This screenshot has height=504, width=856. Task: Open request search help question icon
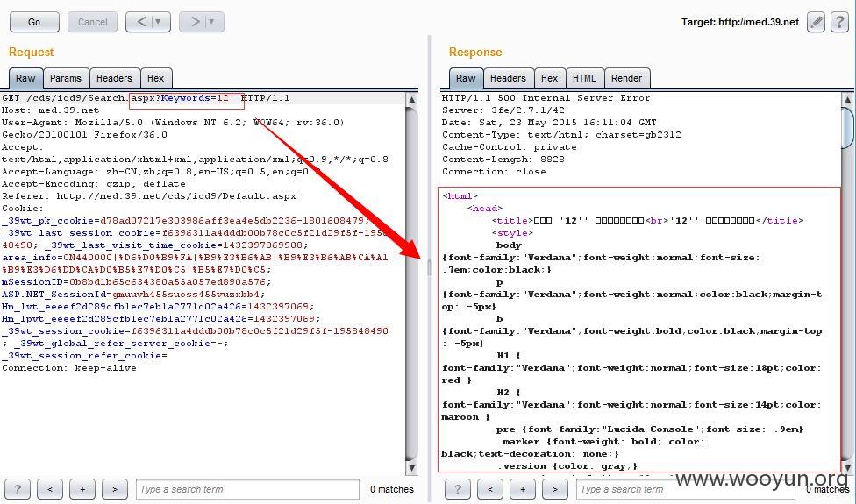tap(18, 489)
